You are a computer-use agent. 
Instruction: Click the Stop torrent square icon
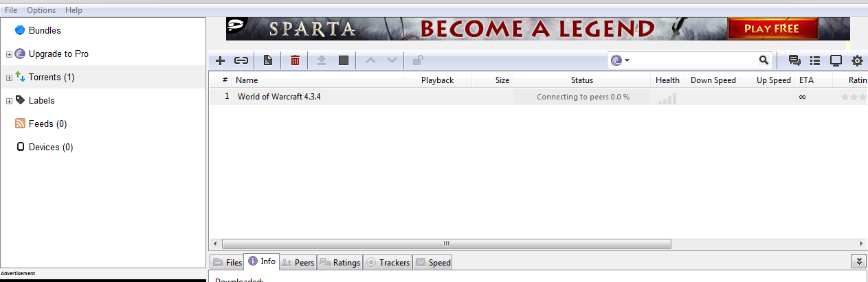[344, 60]
